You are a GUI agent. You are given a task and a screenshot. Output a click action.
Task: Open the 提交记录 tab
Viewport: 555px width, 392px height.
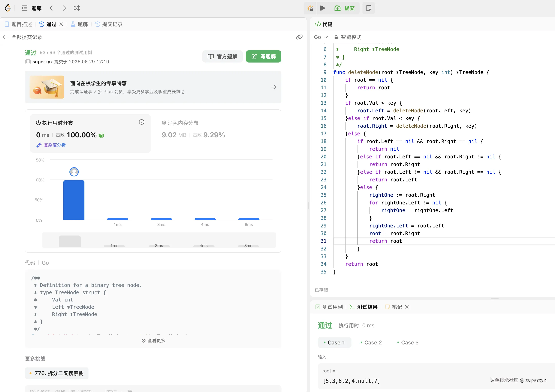pyautogui.click(x=109, y=24)
